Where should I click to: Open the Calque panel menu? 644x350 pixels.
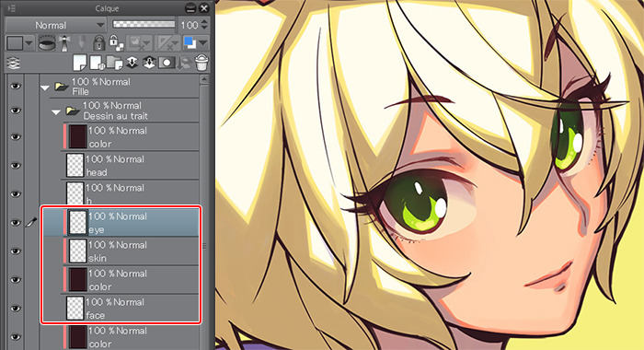pos(11,7)
